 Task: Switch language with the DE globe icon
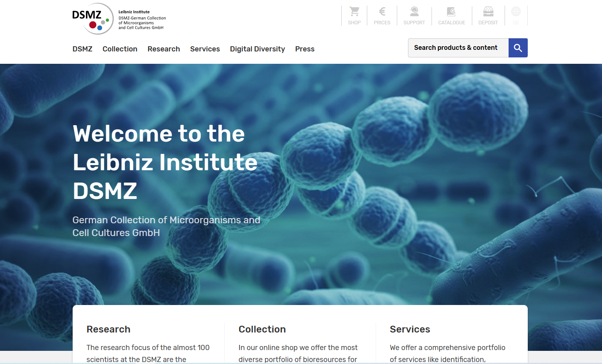516,12
